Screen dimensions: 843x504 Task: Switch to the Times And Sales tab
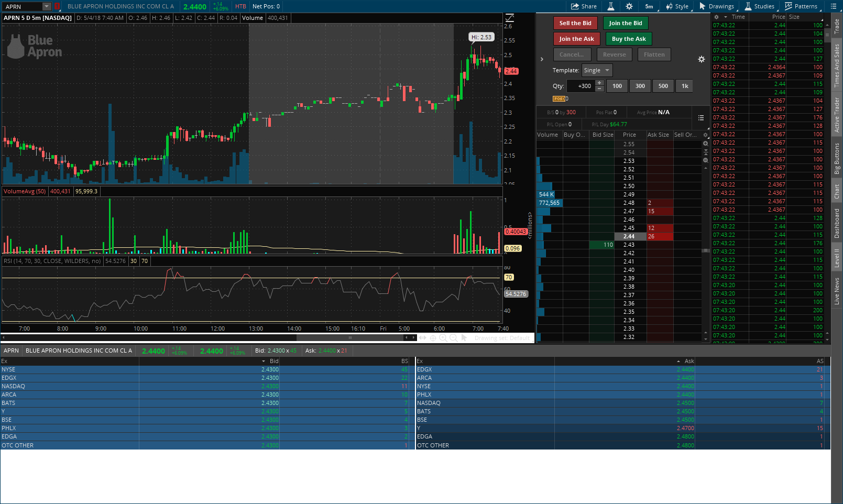pyautogui.click(x=837, y=65)
